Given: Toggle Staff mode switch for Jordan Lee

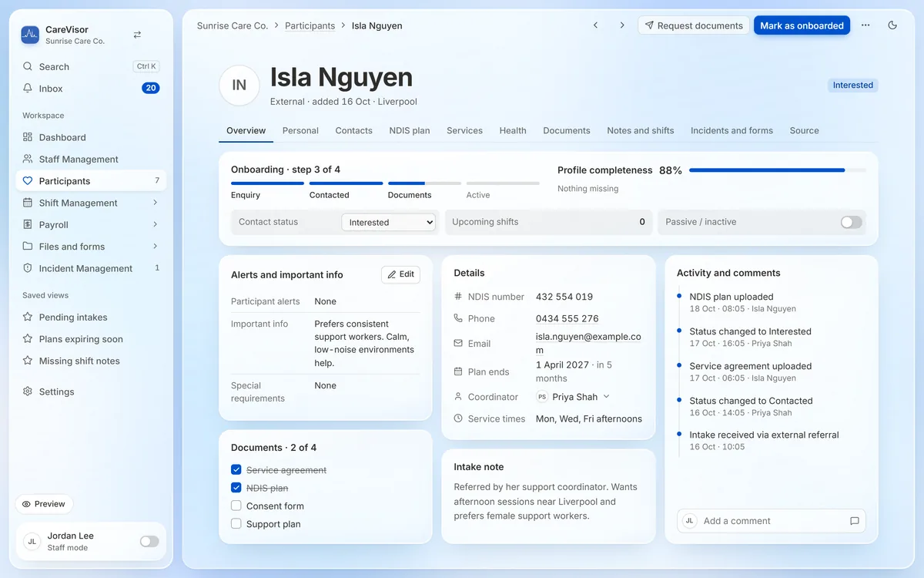Looking at the screenshot, I should pos(149,541).
